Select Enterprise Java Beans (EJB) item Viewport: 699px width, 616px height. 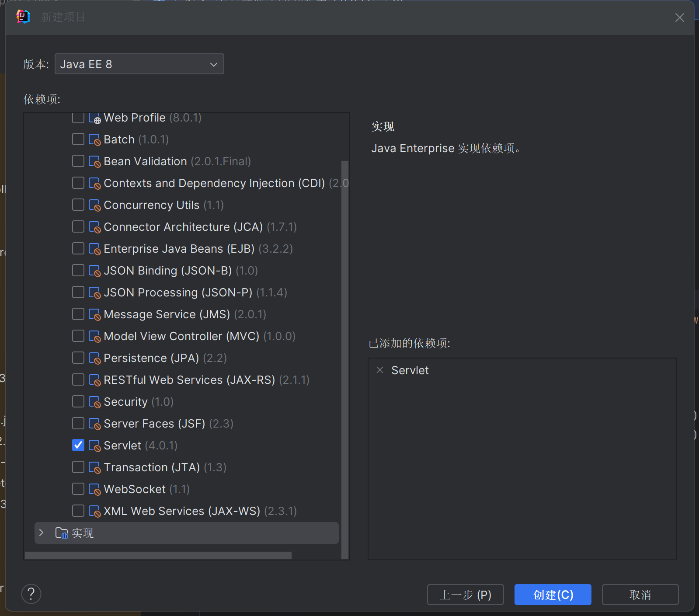point(179,249)
